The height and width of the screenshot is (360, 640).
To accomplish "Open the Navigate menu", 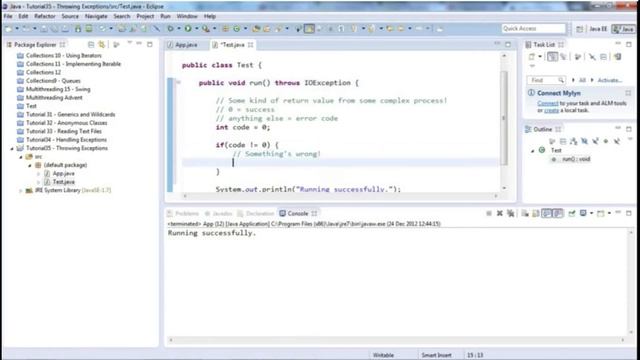I will point(96,16).
